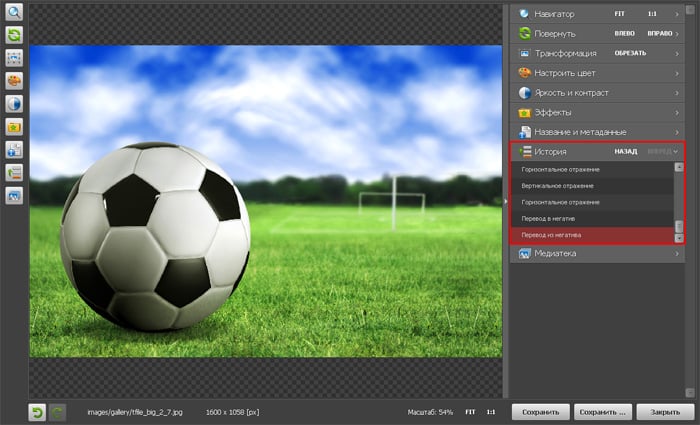This screenshot has width=700, height=425.
Task: Select 'Вертикальное отражение' history entry
Action: point(558,186)
